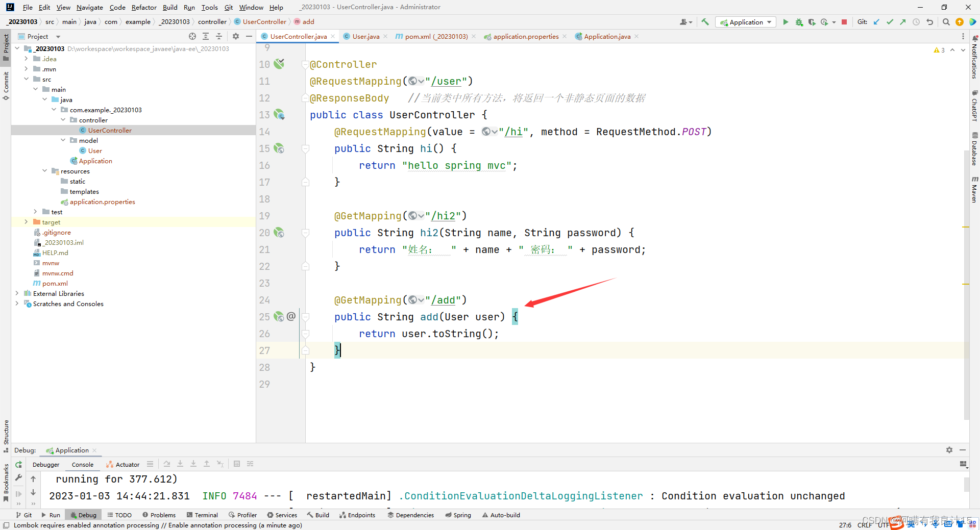The width and height of the screenshot is (980, 530).
Task: Collapse the resources folder in project tree
Action: [45, 171]
